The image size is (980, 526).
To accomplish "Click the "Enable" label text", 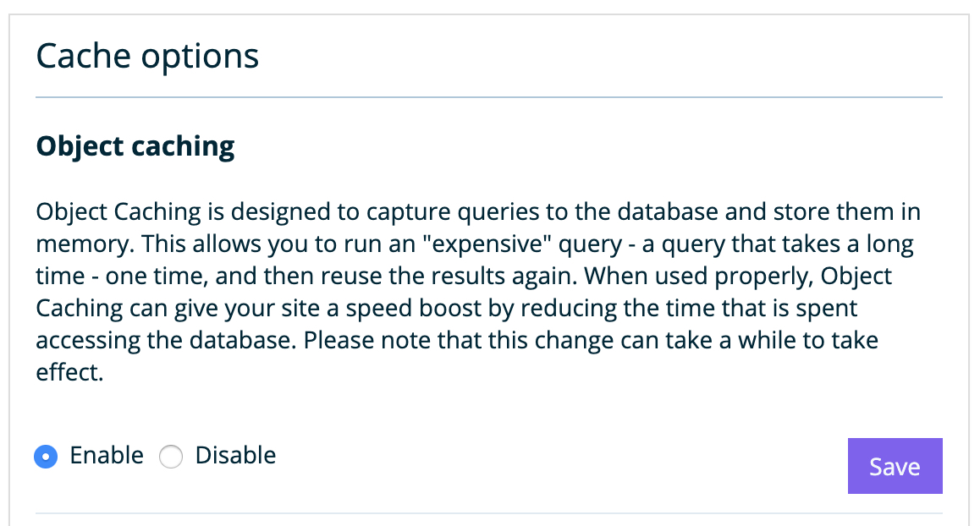I will click(x=107, y=456).
